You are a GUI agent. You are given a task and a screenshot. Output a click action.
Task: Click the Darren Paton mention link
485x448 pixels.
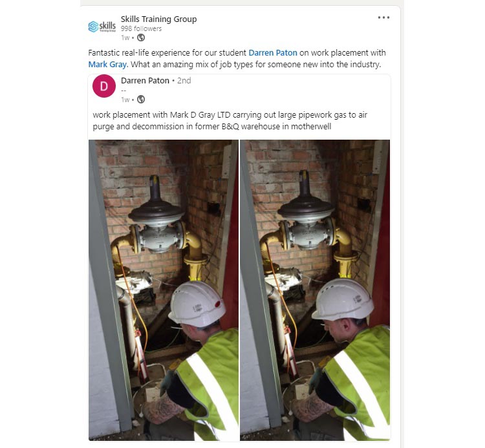[x=273, y=53]
